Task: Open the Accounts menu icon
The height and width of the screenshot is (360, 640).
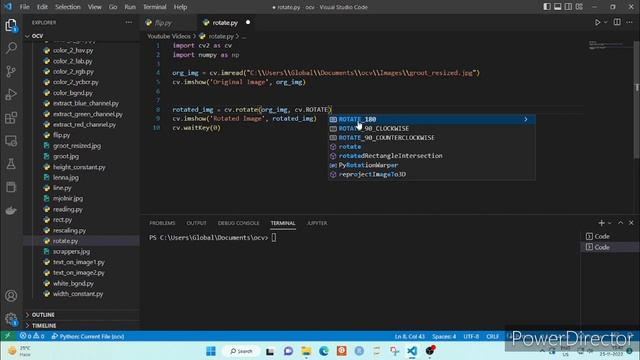Action: (x=11, y=296)
